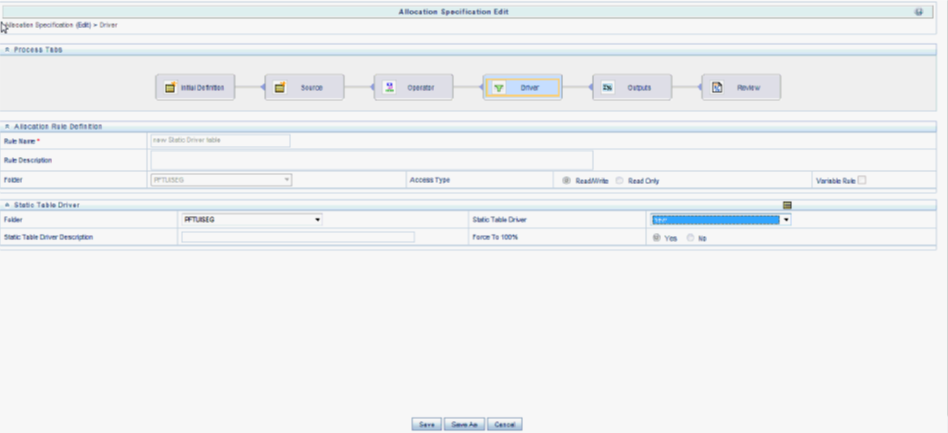Viewport: 948px width, 433px height.
Task: Click the Rule Description field
Action: 371,160
